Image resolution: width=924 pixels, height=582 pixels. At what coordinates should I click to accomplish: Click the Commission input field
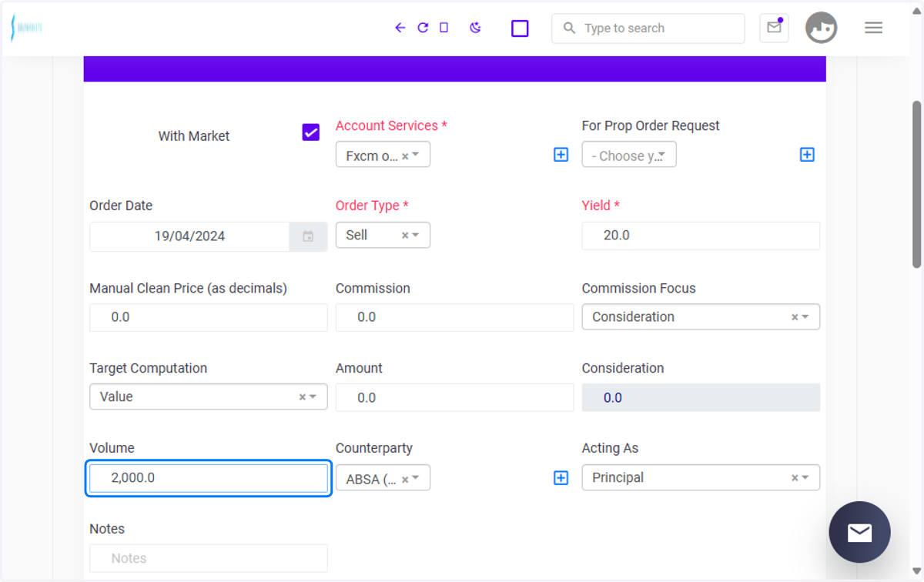pyautogui.click(x=454, y=317)
